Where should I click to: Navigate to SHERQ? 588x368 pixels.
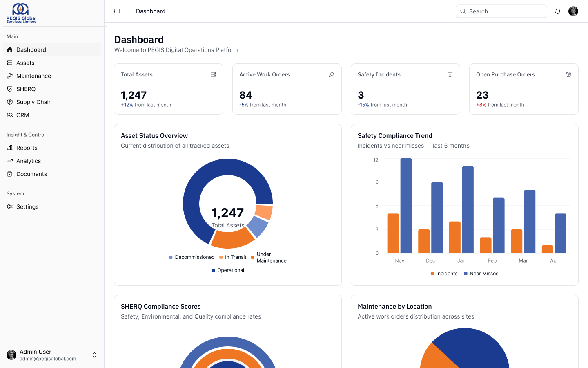[52, 89]
